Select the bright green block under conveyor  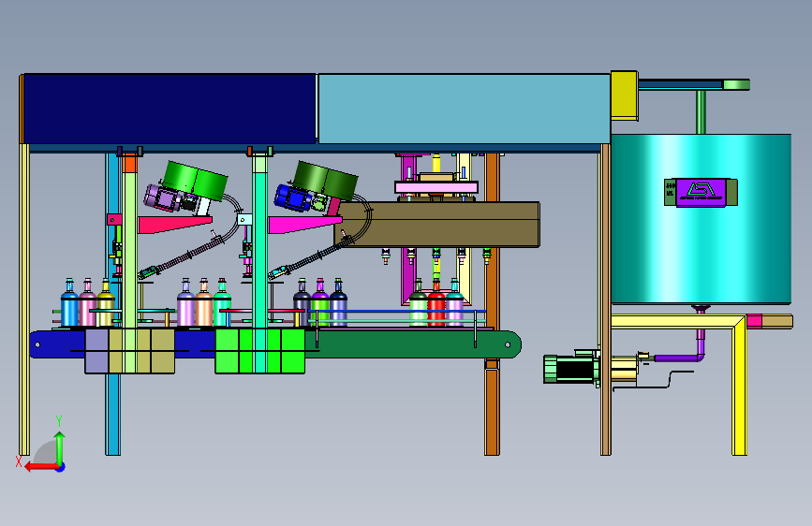[x=260, y=351]
